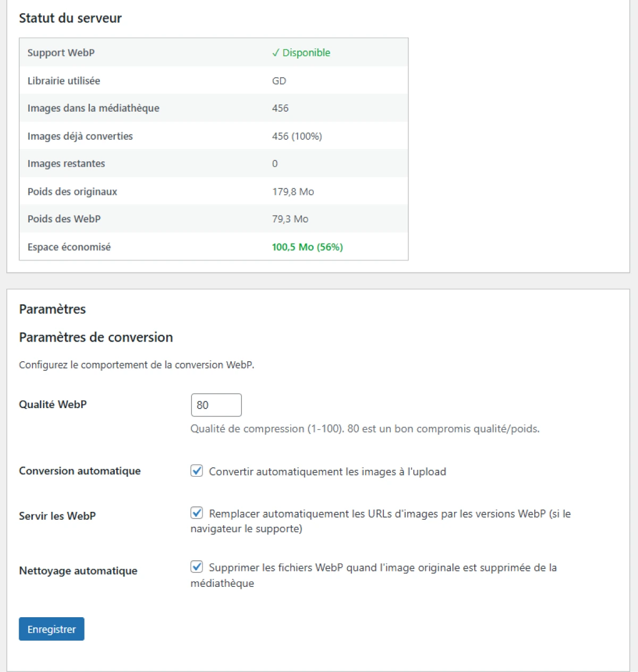638x672 pixels.
Task: Click the Images restantes row label
Action: coord(66,163)
